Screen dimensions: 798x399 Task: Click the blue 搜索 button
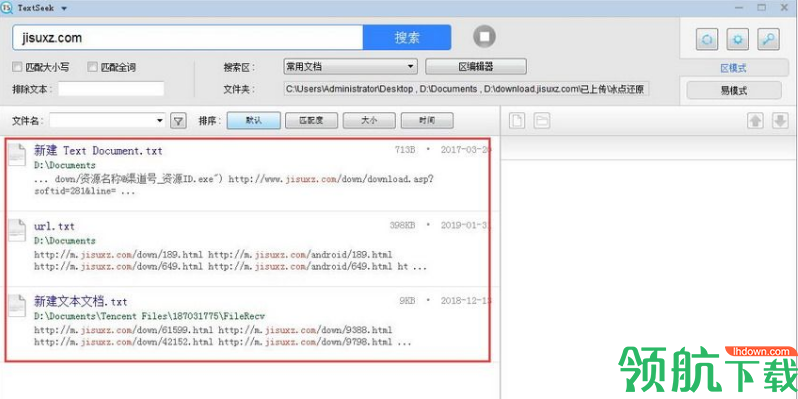[407, 37]
